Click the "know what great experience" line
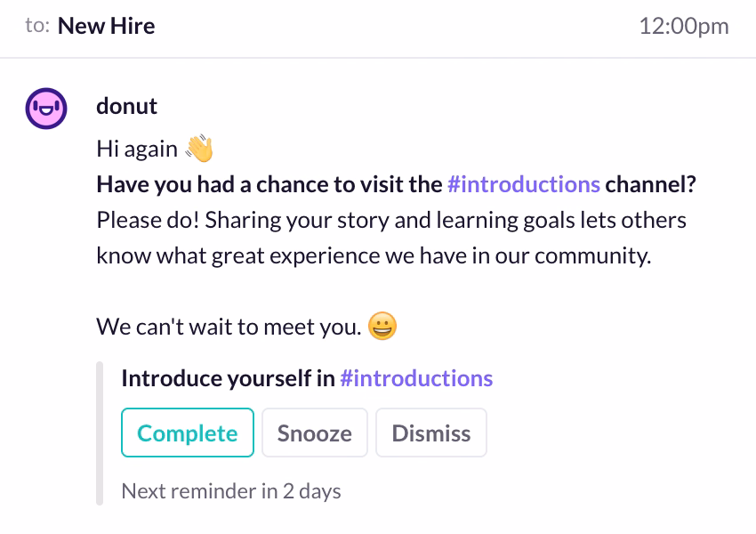The width and height of the screenshot is (756, 534). coord(374,255)
